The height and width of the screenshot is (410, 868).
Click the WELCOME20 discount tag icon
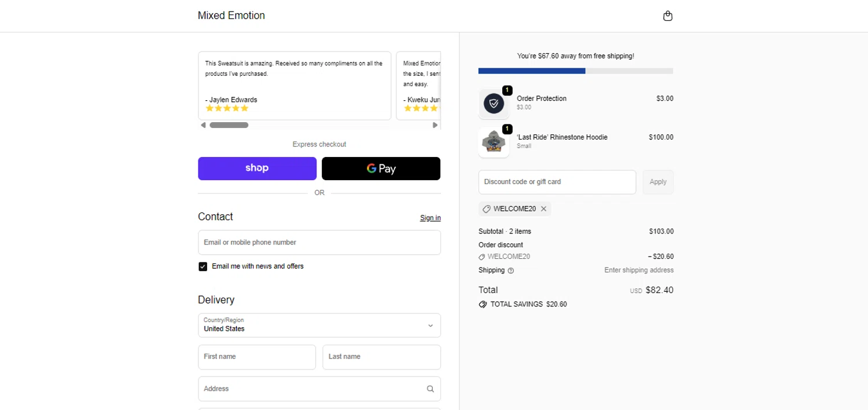[487, 209]
